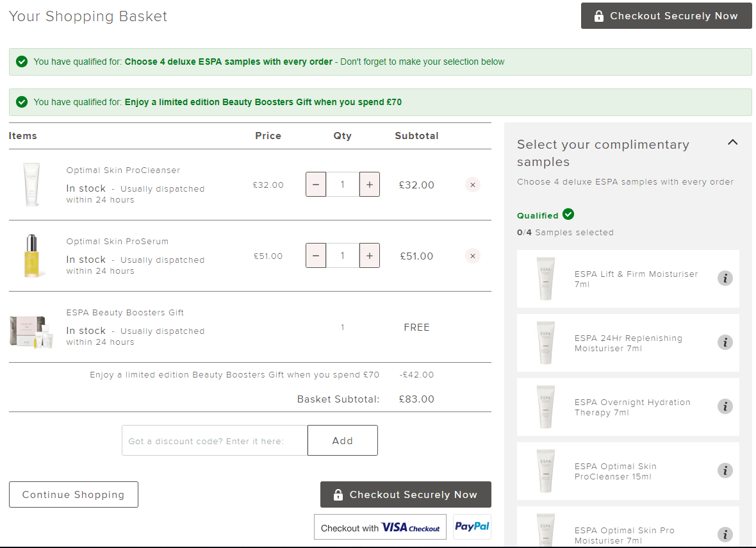Click the discount code input field
The width and height of the screenshot is (756, 548).
[215, 440]
